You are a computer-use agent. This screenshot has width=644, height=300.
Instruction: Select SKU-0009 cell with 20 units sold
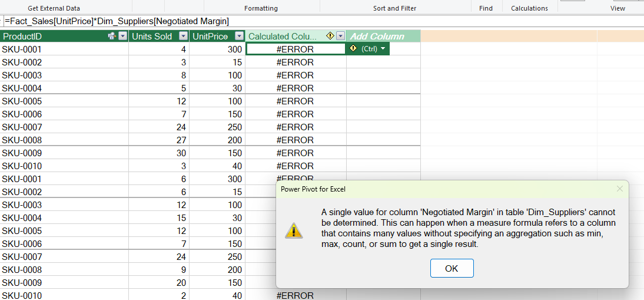(x=64, y=283)
